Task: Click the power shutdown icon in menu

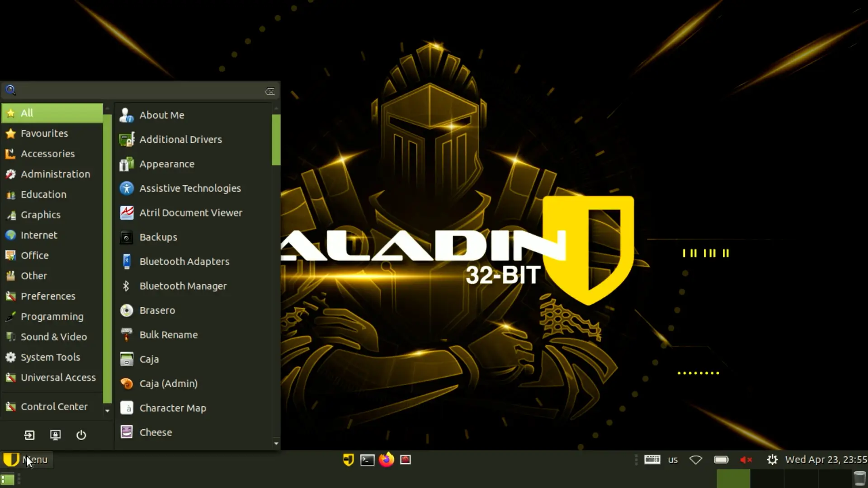Action: point(81,435)
